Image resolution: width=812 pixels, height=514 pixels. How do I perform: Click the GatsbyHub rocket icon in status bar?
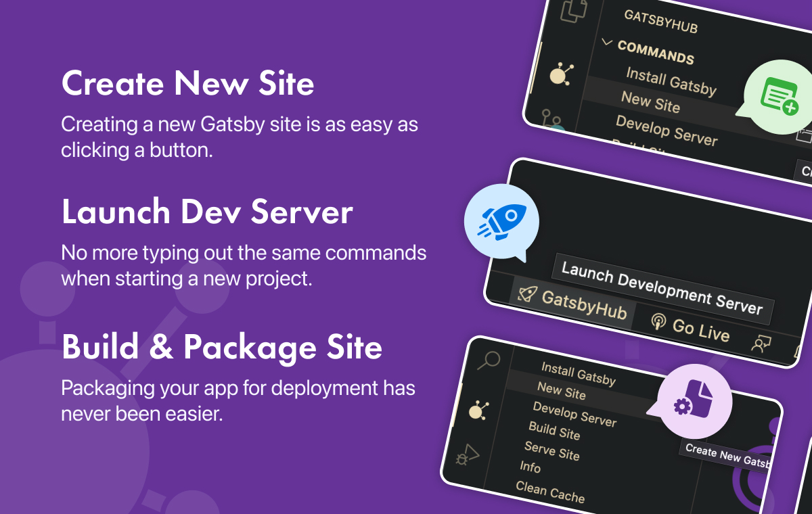point(528,294)
